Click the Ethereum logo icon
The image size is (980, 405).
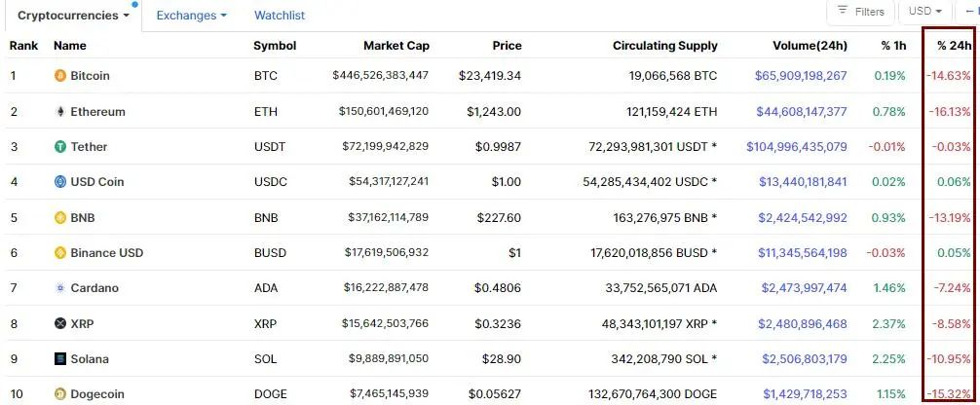tap(60, 112)
